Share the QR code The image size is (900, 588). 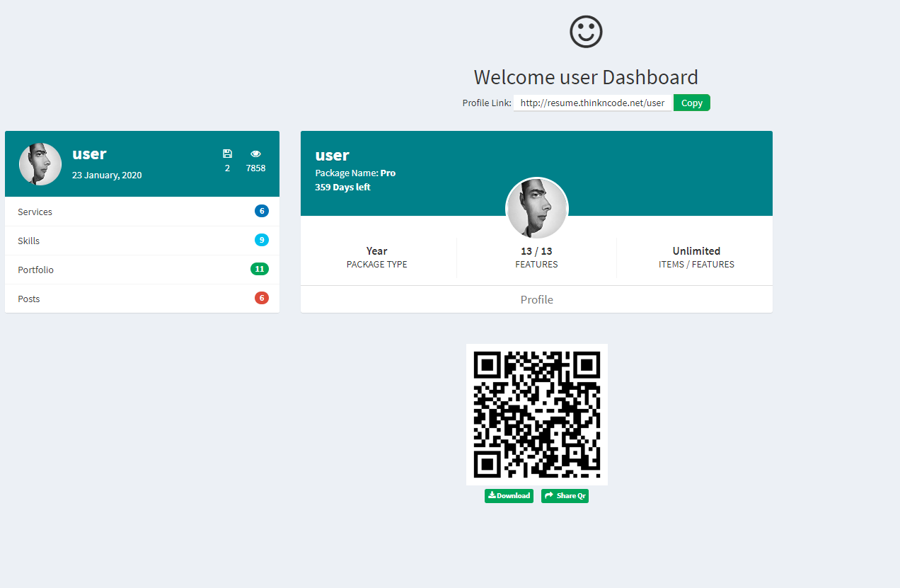click(x=565, y=496)
